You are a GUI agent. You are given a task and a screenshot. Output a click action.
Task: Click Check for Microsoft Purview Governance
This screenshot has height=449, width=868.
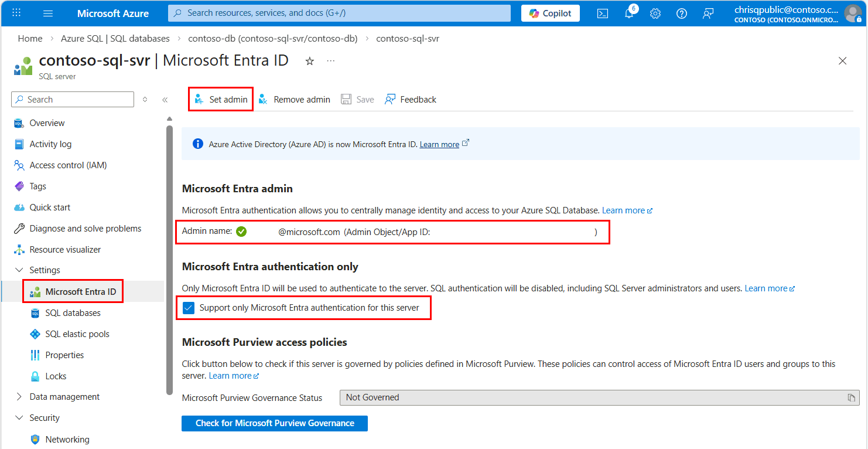[275, 423]
